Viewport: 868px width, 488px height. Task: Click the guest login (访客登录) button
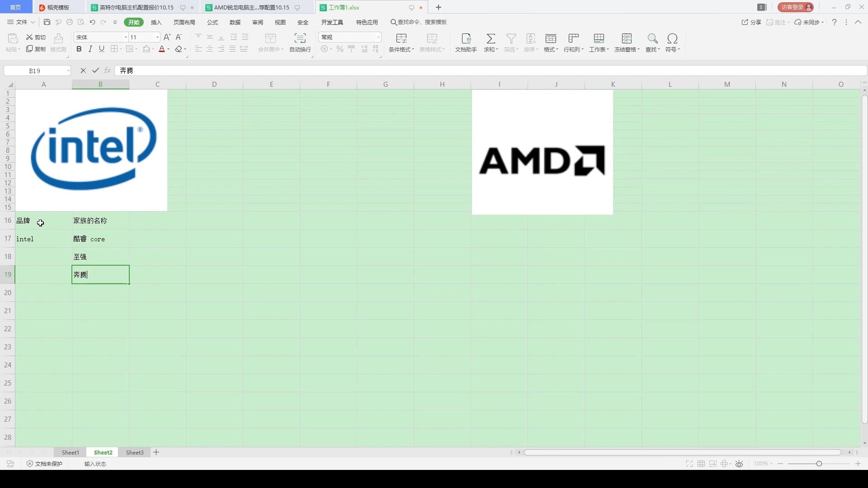796,7
